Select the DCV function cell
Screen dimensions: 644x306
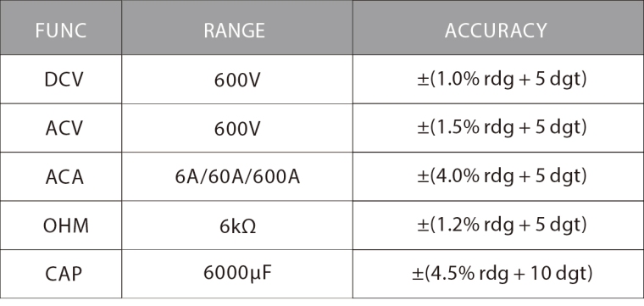pyautogui.click(x=61, y=80)
